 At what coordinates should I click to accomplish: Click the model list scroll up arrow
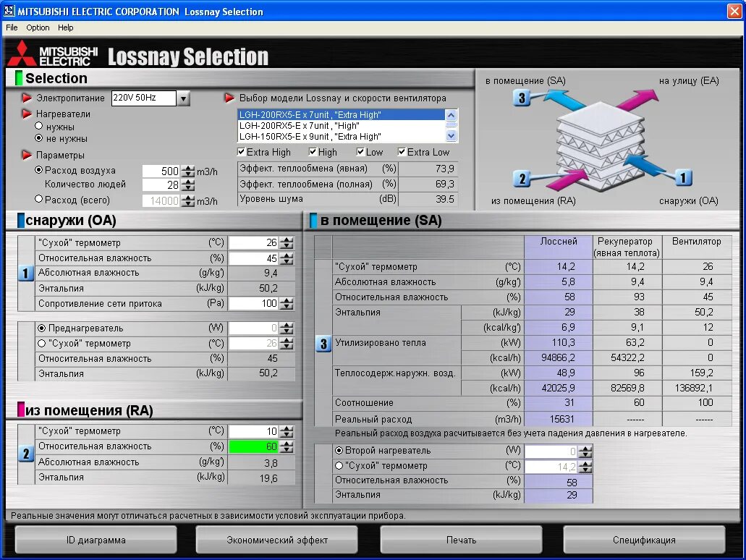[x=451, y=115]
